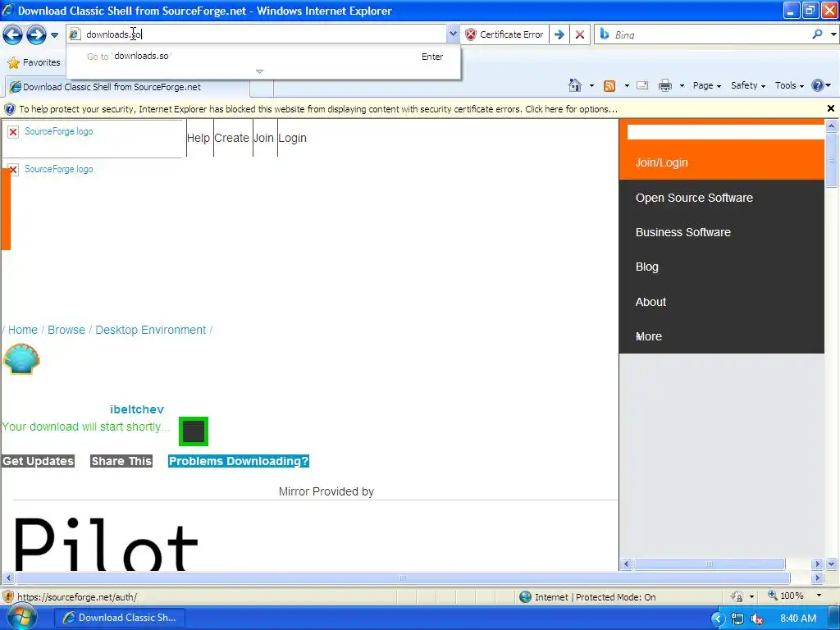Click the sidebar vertical scrollbar thumb
840x630 pixels.
tap(832, 161)
